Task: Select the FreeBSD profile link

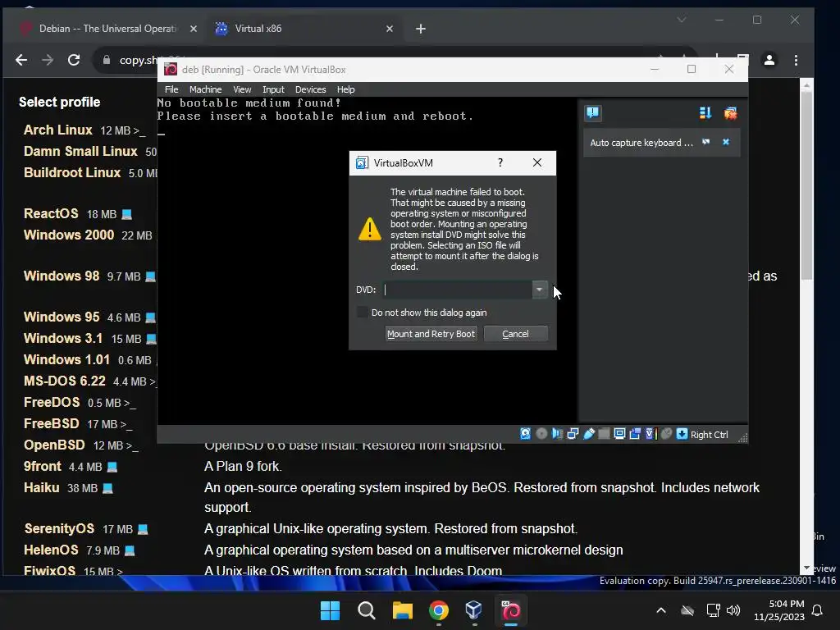Action: point(52,424)
